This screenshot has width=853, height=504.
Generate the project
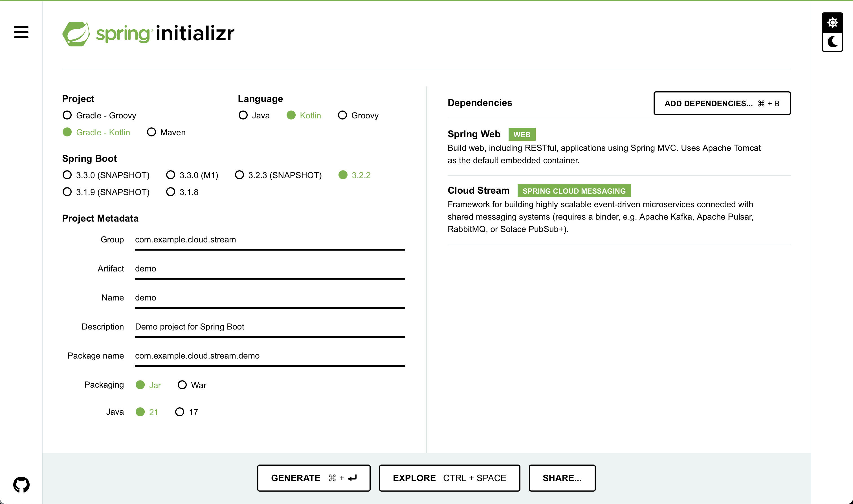(x=314, y=478)
